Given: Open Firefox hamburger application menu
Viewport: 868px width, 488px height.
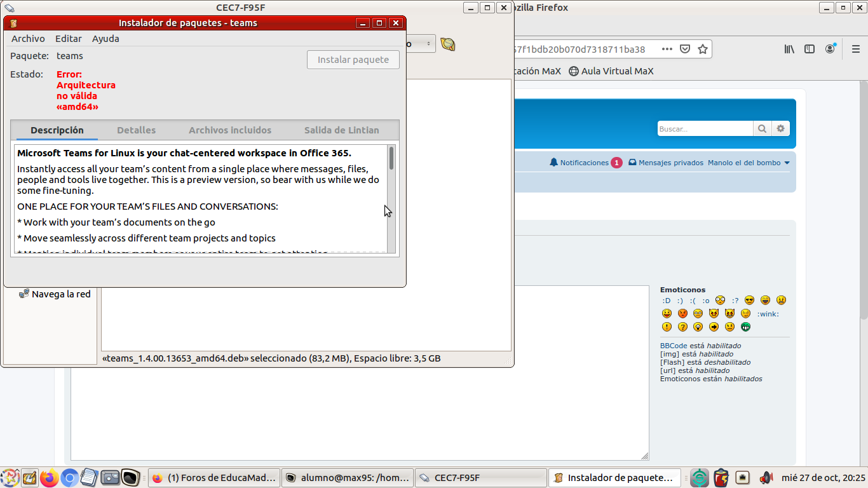Looking at the screenshot, I should 853,49.
